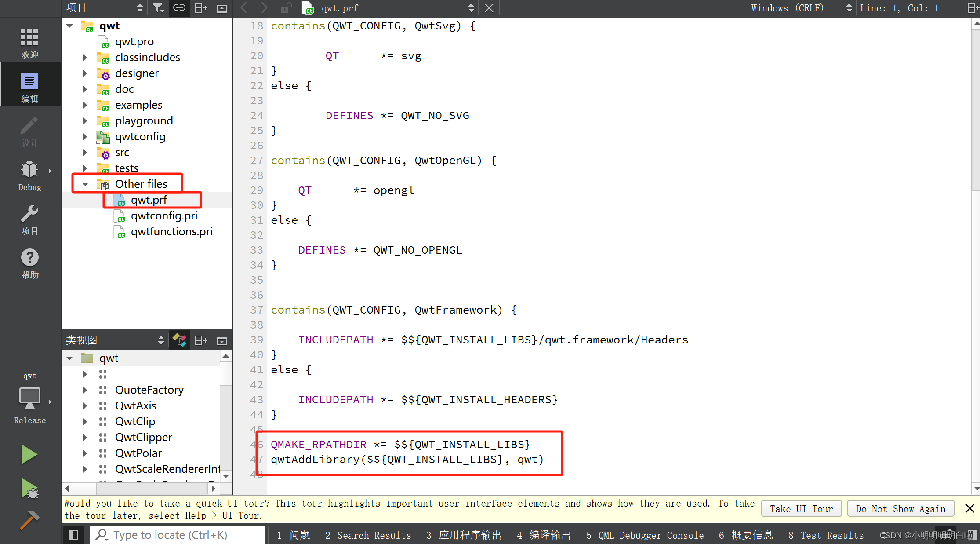
Task: Collapse the Other files folder
Action: coord(85,184)
